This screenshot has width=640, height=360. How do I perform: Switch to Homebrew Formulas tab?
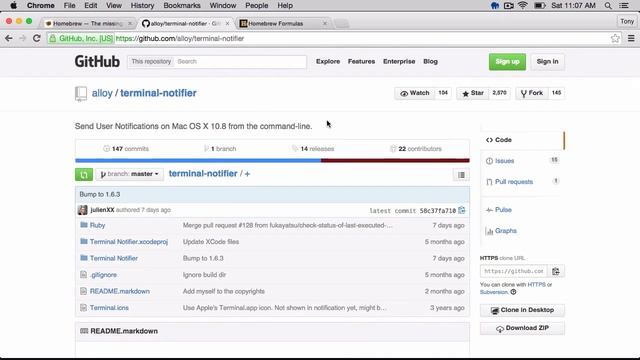[283, 24]
